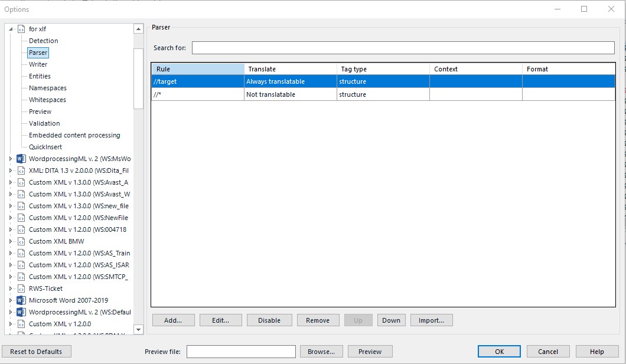Click the Custom XML v 1.3.0.0 (WS:Avast_A) icon
This screenshot has height=364, width=626.
point(21,182)
